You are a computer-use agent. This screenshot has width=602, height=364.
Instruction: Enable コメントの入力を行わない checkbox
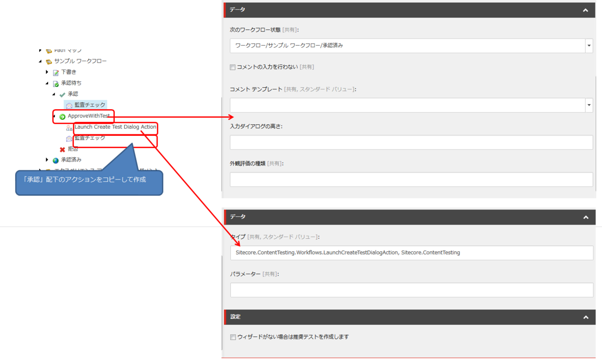(x=233, y=67)
